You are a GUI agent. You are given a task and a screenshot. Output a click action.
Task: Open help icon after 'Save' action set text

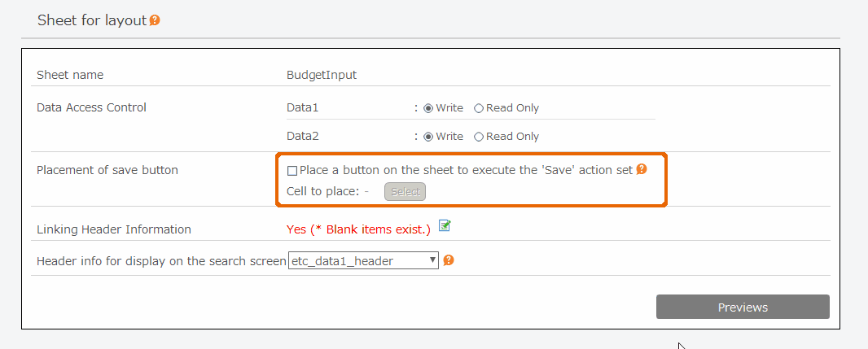tap(642, 169)
